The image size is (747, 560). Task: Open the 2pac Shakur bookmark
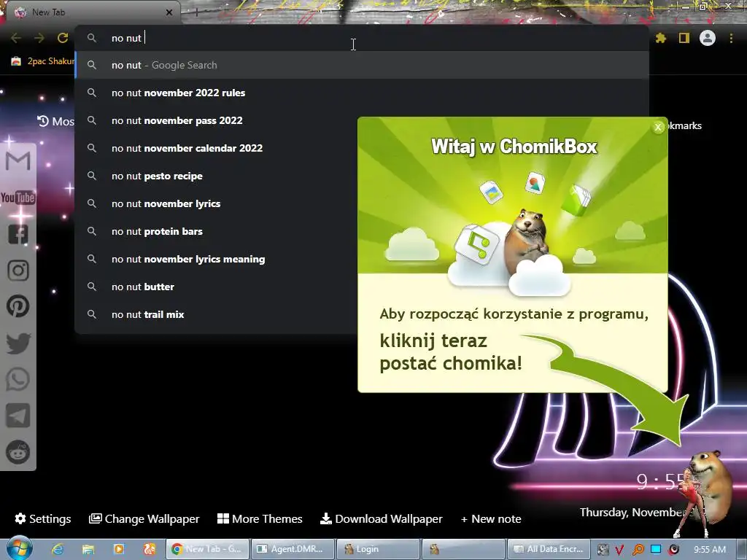pos(43,61)
